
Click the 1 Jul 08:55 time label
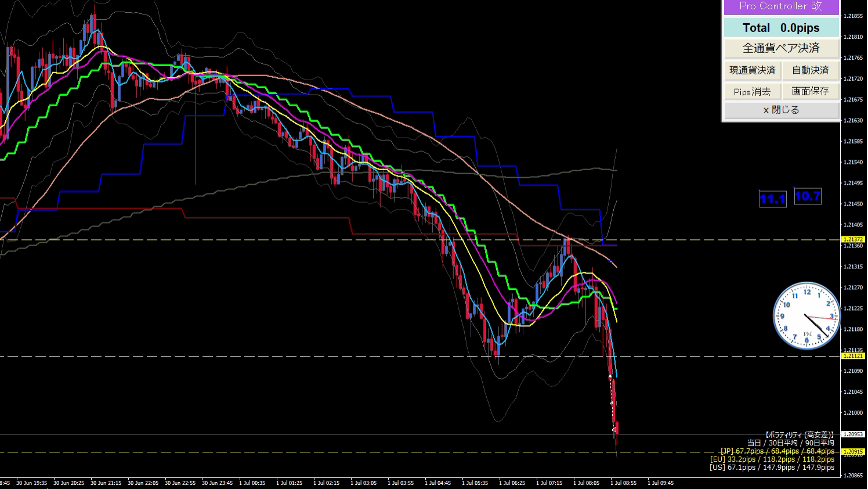click(623, 483)
